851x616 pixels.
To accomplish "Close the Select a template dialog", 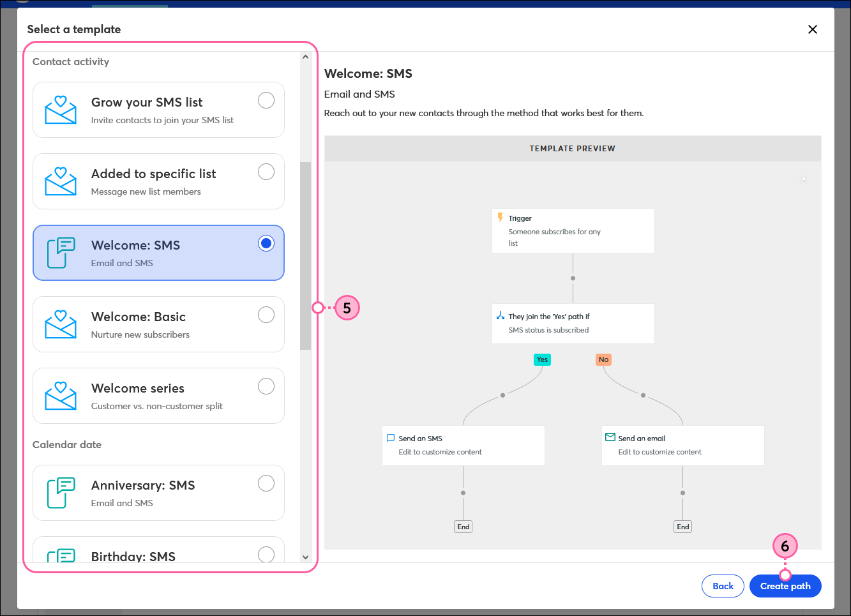I will [812, 29].
